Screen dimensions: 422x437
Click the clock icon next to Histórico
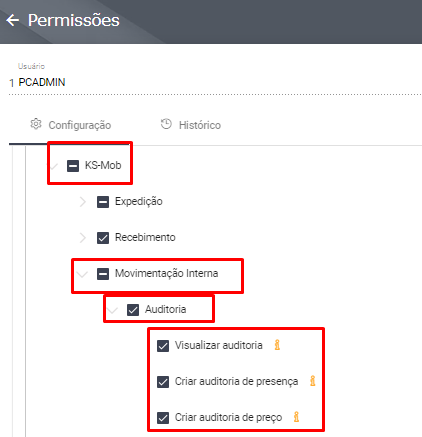point(166,124)
